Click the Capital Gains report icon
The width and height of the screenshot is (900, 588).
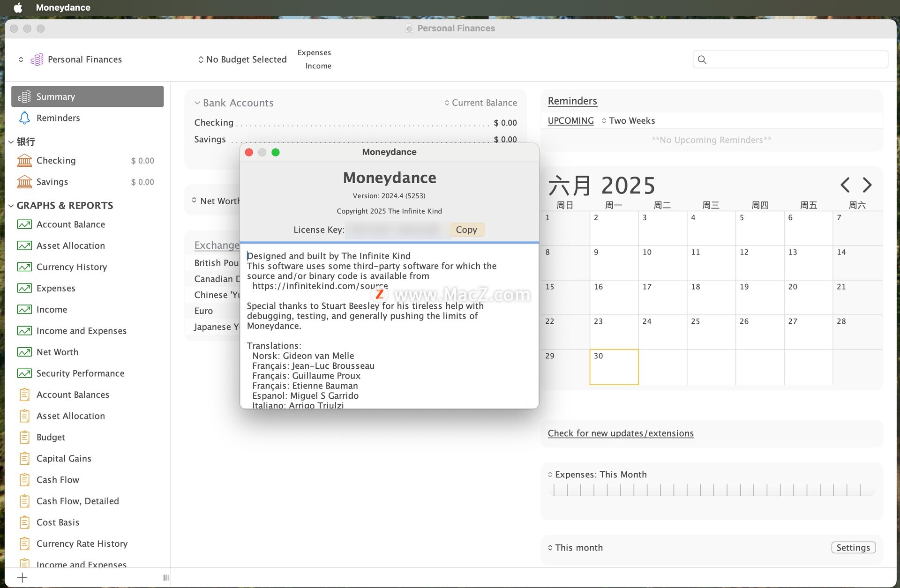[24, 458]
